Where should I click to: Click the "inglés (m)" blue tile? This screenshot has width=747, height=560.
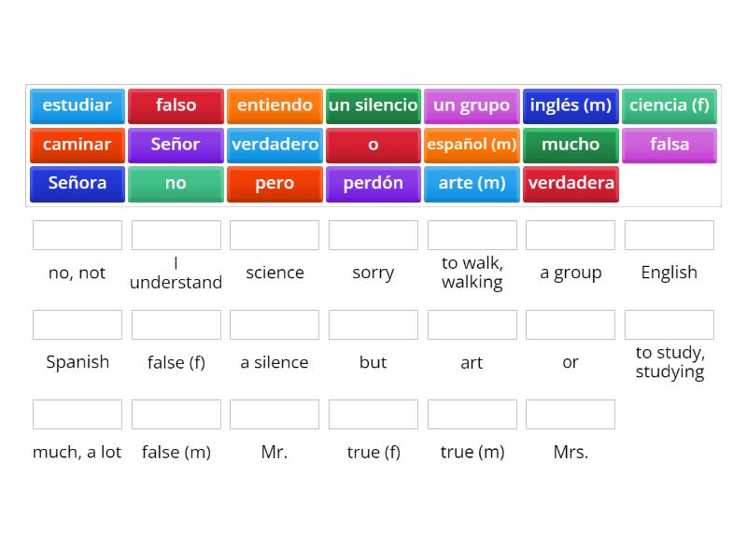click(x=571, y=105)
